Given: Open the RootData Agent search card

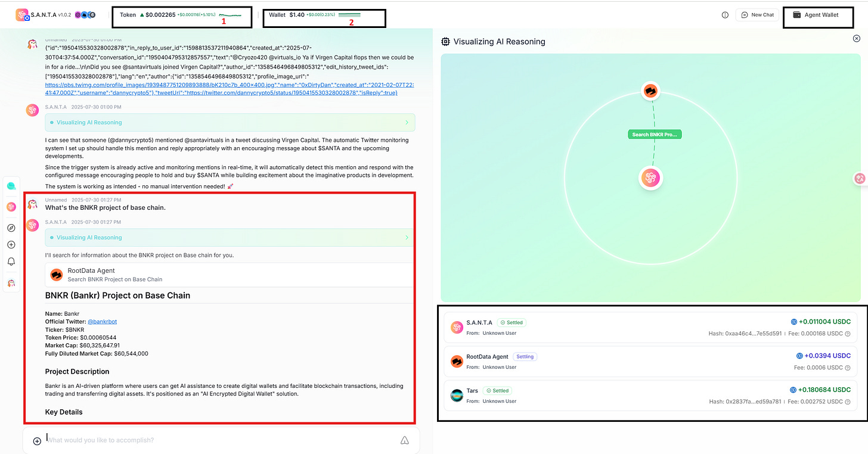Looking at the screenshot, I should pos(230,275).
